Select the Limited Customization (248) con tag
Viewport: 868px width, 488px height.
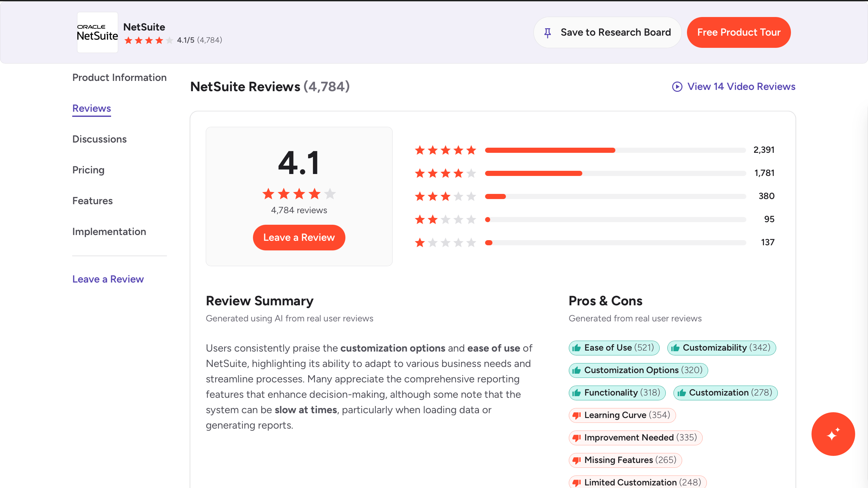tap(638, 482)
